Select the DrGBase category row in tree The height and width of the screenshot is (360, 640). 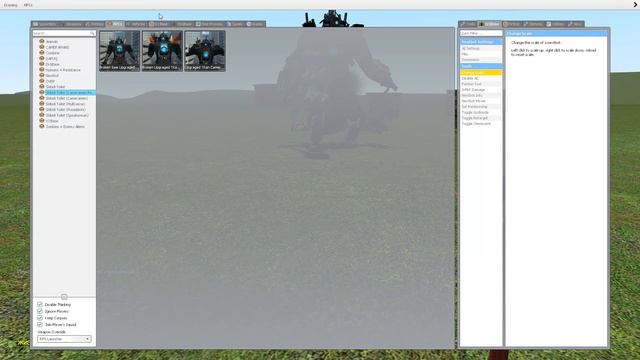[x=53, y=64]
